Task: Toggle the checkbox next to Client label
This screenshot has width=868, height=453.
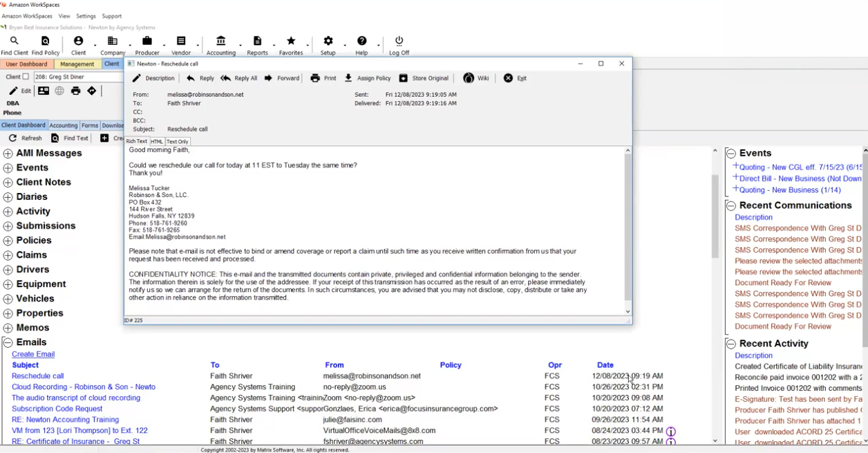Action: tap(26, 77)
